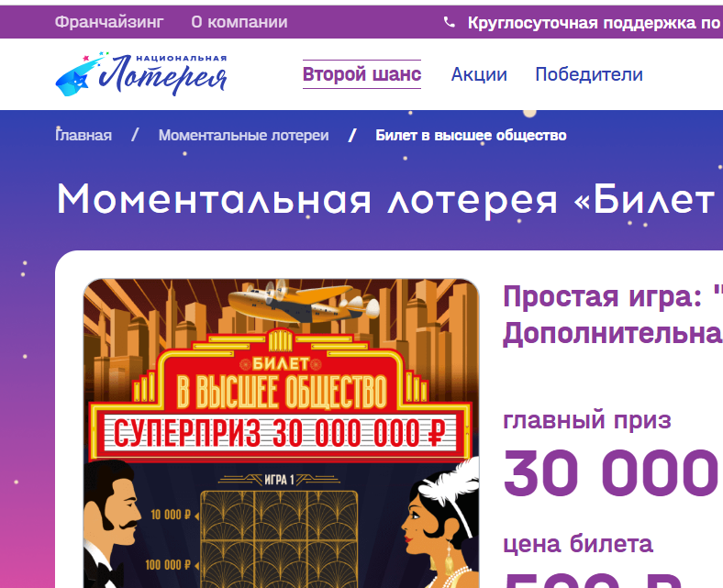Click the Игра 1 scratch field
This screenshot has height=588, width=723.
pyautogui.click(x=279, y=539)
